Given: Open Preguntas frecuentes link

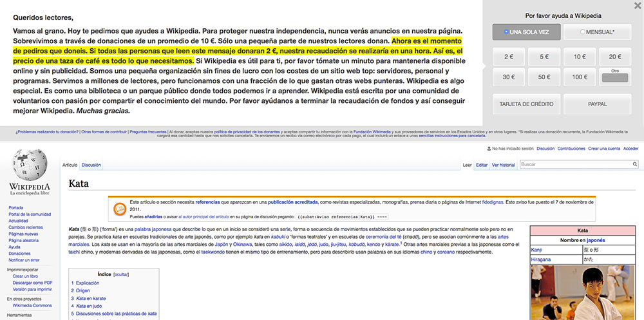Looking at the screenshot, I should point(148,132).
